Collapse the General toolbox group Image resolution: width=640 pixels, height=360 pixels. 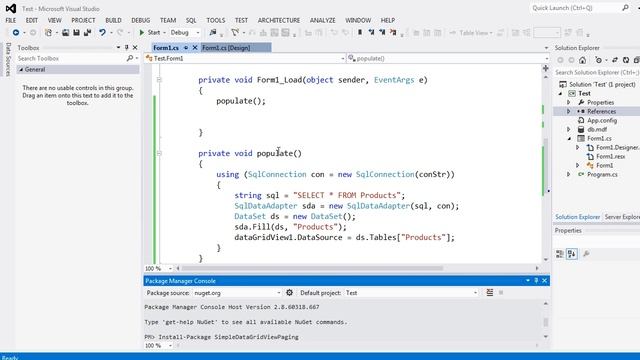(x=21, y=69)
